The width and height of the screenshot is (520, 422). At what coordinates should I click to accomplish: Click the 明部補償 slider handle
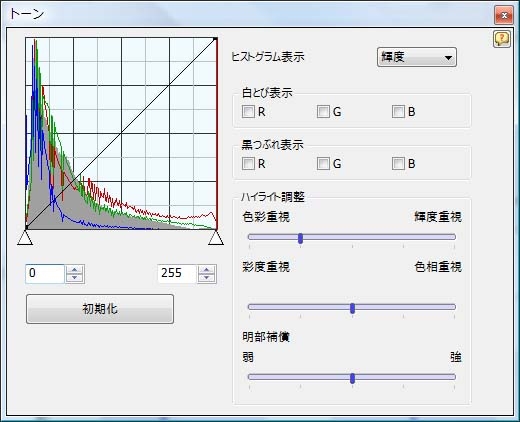coord(352,378)
